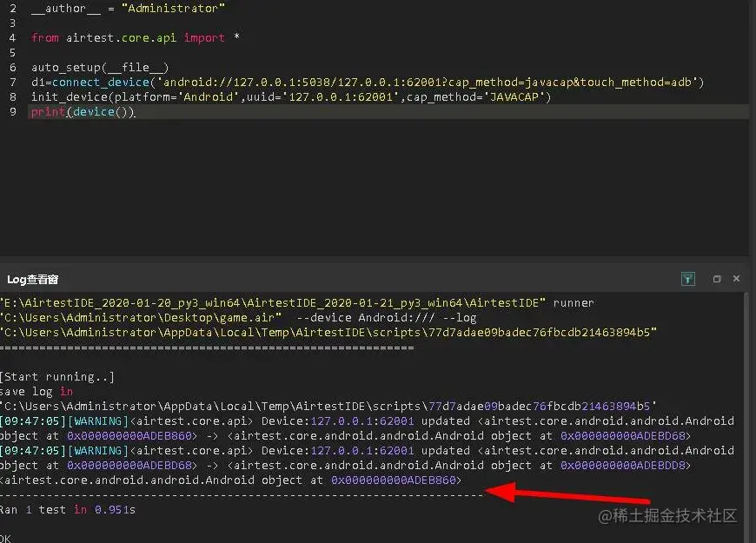Click the AirtestIDE runner path line
Screen dimensions: 756x543
pos(296,303)
